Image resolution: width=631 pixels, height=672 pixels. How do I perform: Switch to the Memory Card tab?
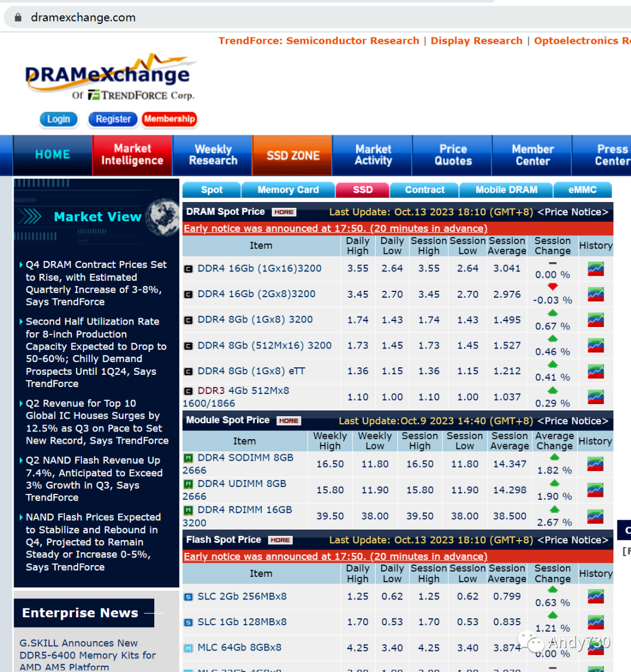pyautogui.click(x=288, y=190)
